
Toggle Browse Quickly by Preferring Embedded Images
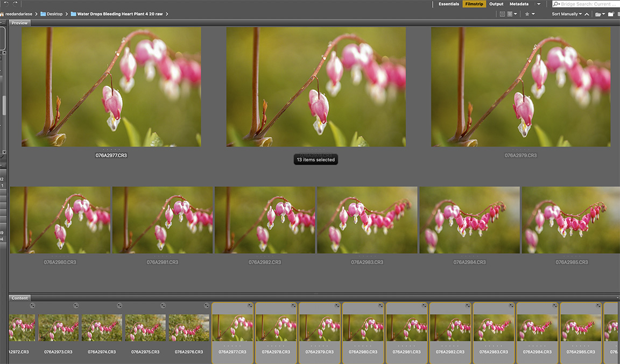502,14
